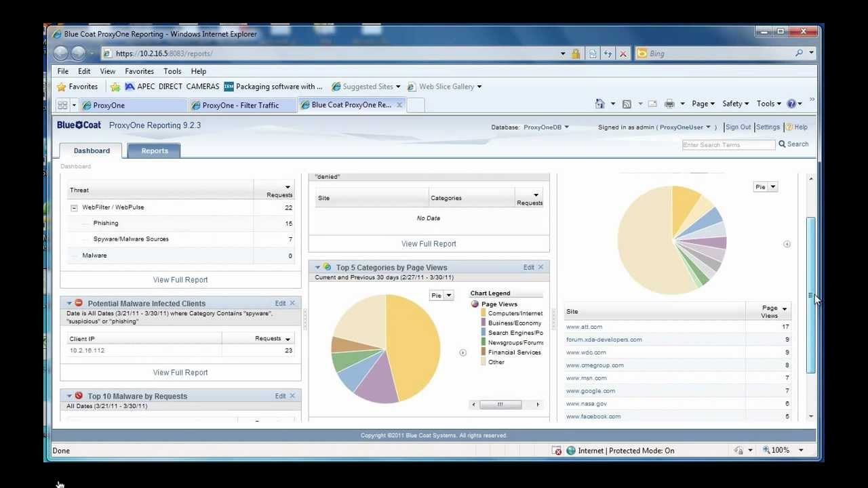868x488 pixels.
Task: Open the Read Mail icon in command bar
Action: pos(652,104)
